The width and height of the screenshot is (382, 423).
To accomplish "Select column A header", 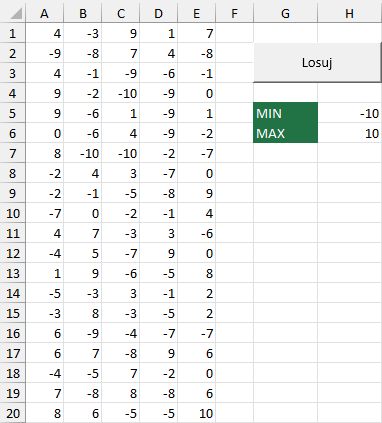I will (x=44, y=13).
